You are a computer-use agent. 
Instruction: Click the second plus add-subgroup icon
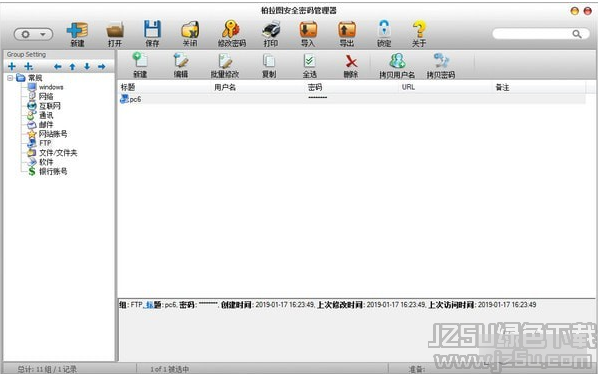[28, 66]
